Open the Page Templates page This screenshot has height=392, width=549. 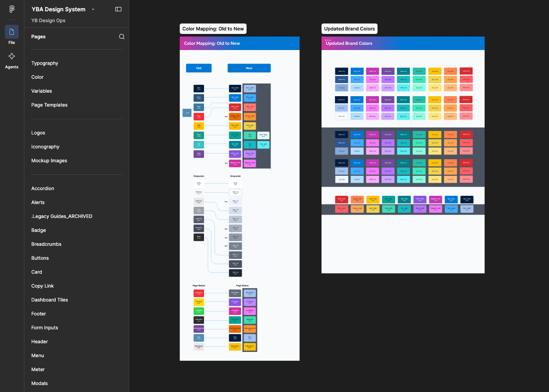point(50,105)
